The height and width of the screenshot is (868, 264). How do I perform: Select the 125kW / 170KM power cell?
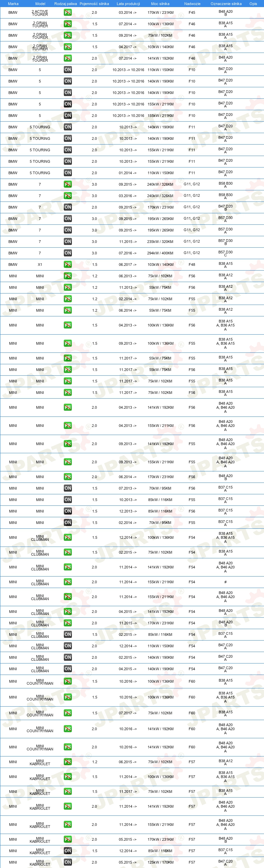160,862
